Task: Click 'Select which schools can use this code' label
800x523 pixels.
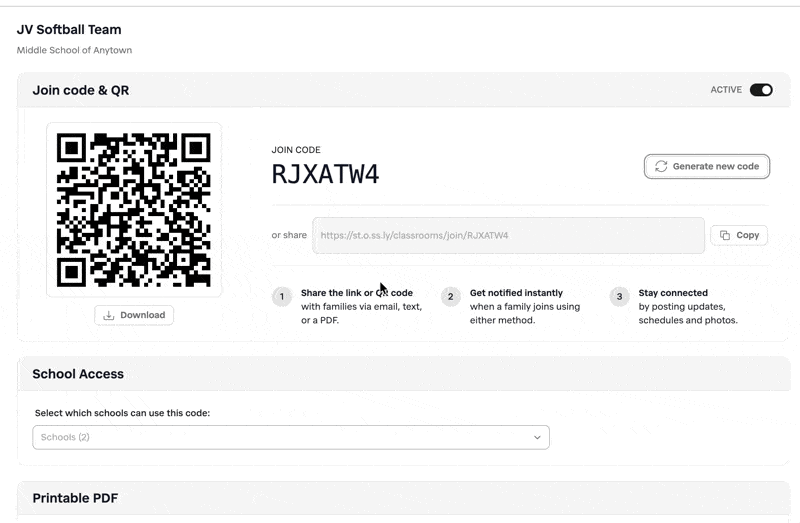Action: (122, 413)
